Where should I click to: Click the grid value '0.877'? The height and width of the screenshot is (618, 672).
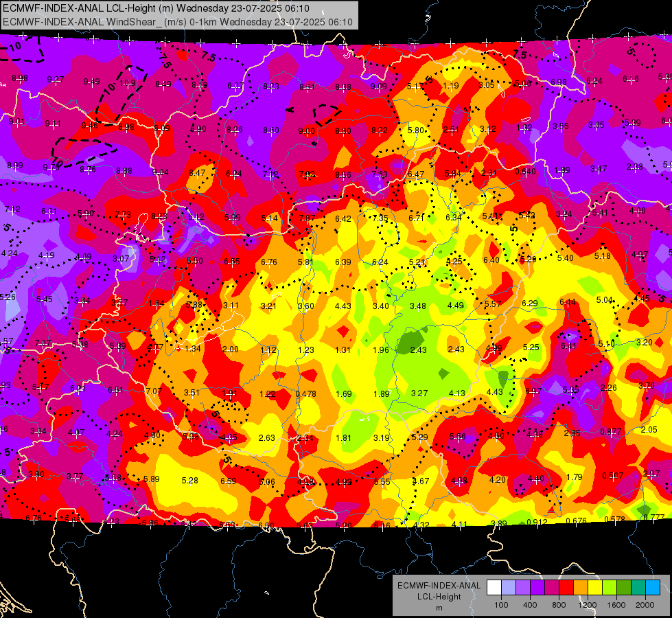pyautogui.click(x=610, y=431)
